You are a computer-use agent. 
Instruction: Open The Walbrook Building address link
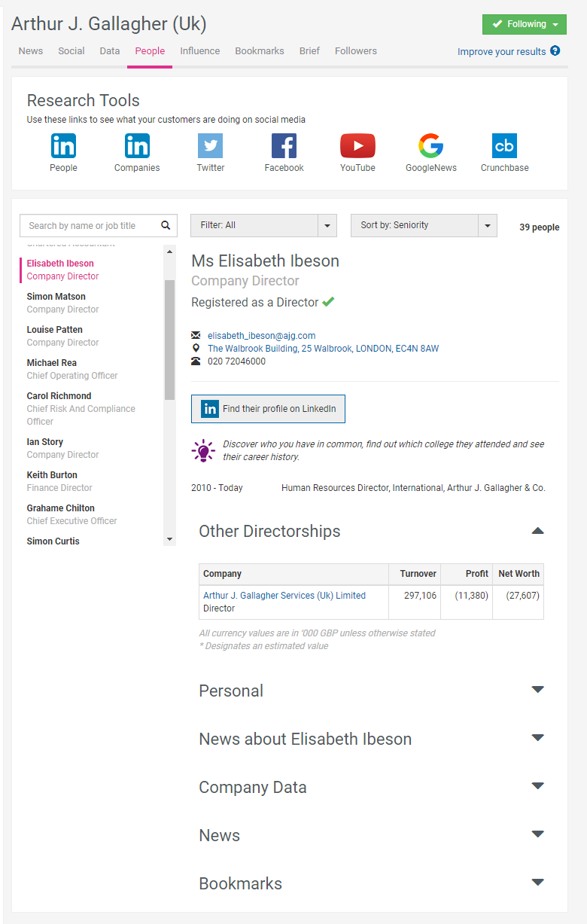click(x=324, y=349)
